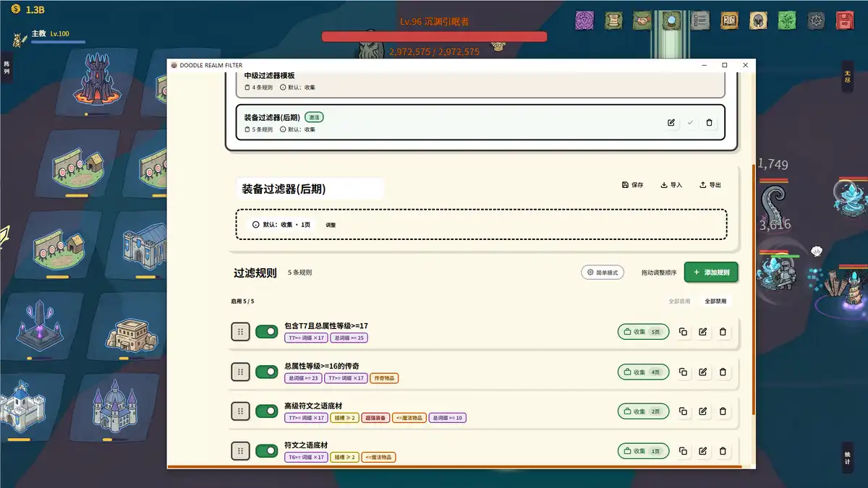Click the gold coin currency icon

click(x=15, y=9)
